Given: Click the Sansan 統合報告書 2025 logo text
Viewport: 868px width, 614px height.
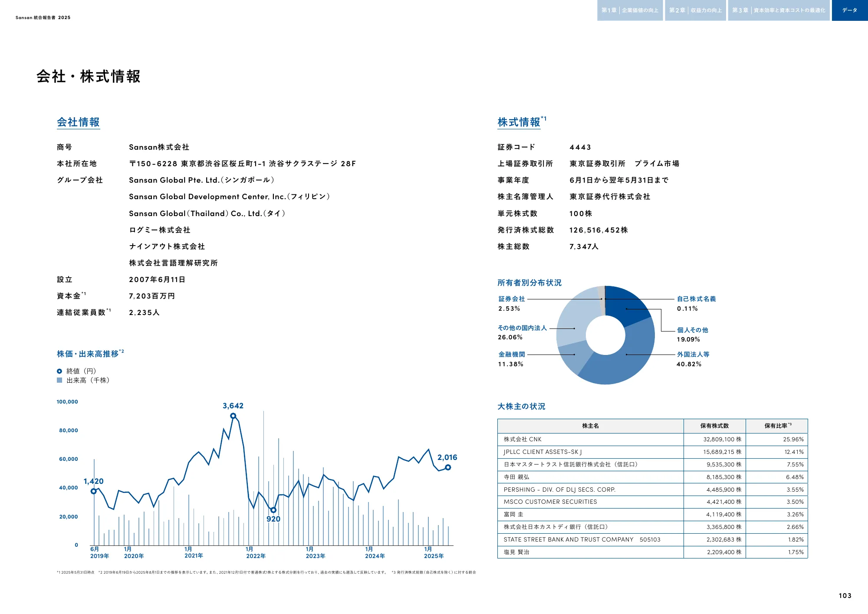Looking at the screenshot, I should tap(43, 18).
